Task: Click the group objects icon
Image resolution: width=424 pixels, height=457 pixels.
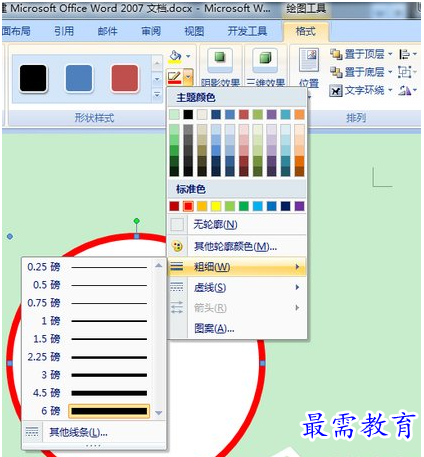Action: (x=404, y=72)
